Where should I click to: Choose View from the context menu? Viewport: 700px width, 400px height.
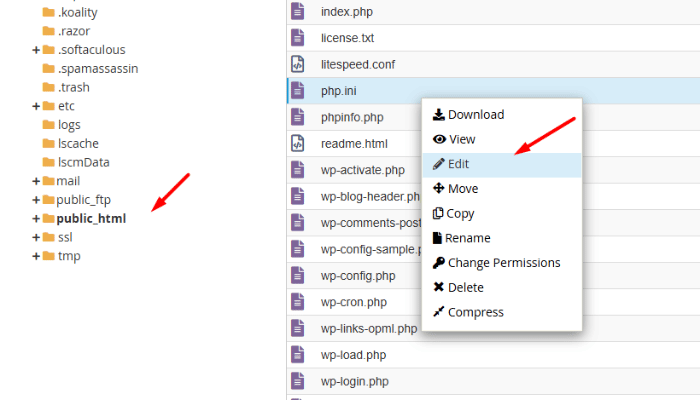click(502, 139)
